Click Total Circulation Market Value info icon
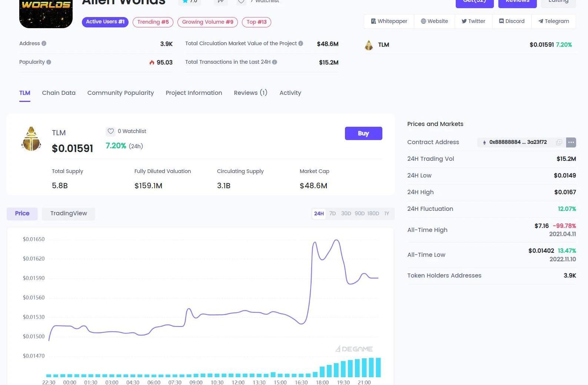The height and width of the screenshot is (385, 588). click(x=300, y=43)
